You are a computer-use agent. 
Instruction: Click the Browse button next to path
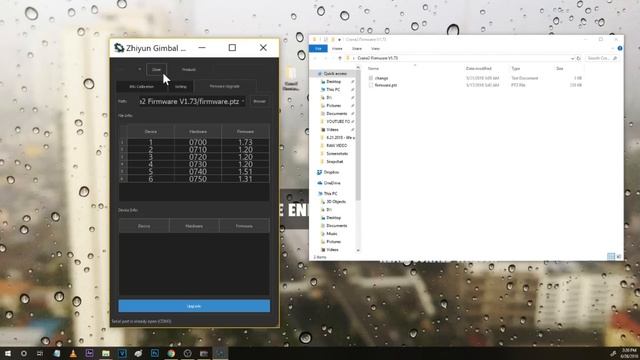pos(260,101)
